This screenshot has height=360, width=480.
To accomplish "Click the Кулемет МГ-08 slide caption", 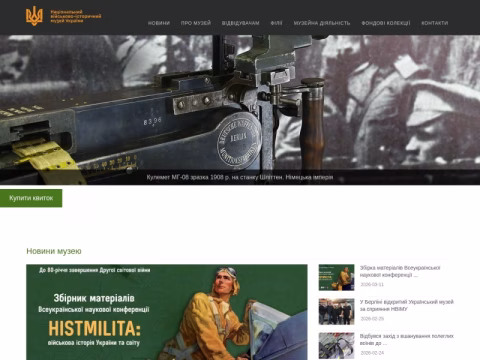I will 240,177.
